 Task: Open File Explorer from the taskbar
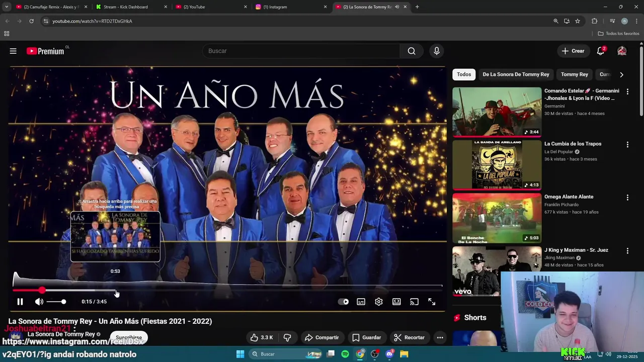(x=404, y=354)
